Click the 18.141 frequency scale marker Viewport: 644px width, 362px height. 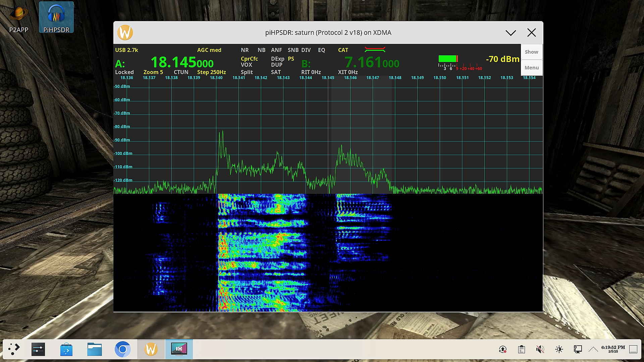point(239,78)
